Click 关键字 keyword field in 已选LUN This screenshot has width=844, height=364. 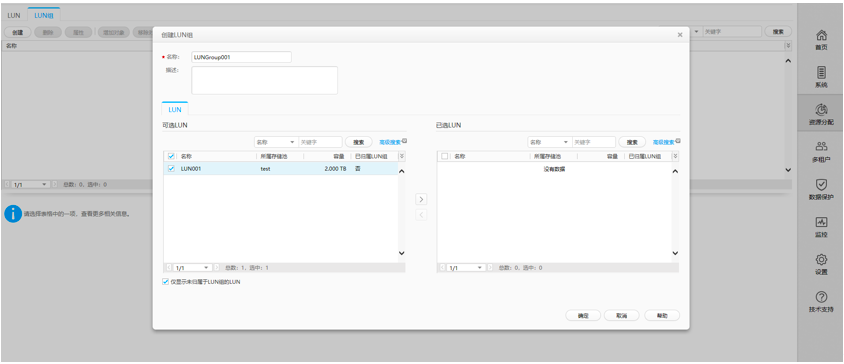coord(594,142)
